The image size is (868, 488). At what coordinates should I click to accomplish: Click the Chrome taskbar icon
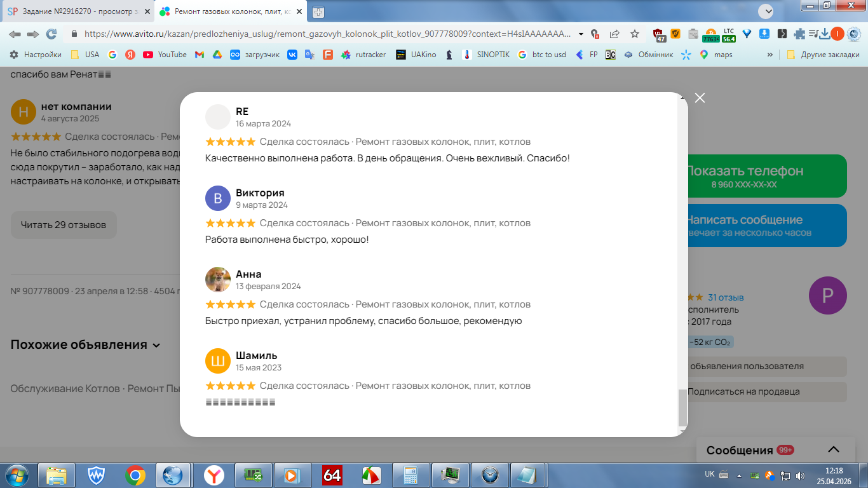(135, 475)
